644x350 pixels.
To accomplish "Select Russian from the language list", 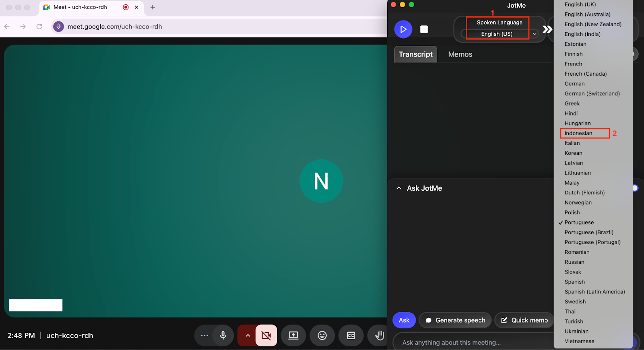I will coord(574,262).
